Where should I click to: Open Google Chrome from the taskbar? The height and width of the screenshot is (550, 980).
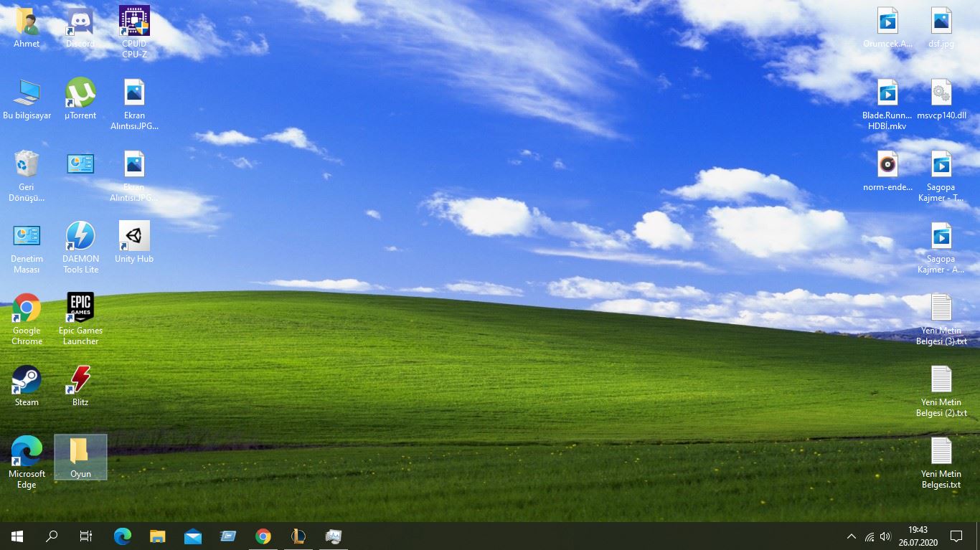tap(263, 536)
